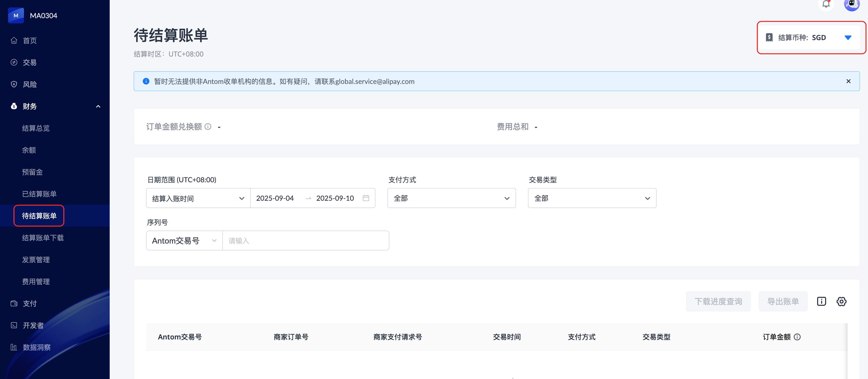Click the MA0304 merchant logo icon
Image resolution: width=868 pixels, height=379 pixels.
16,15
